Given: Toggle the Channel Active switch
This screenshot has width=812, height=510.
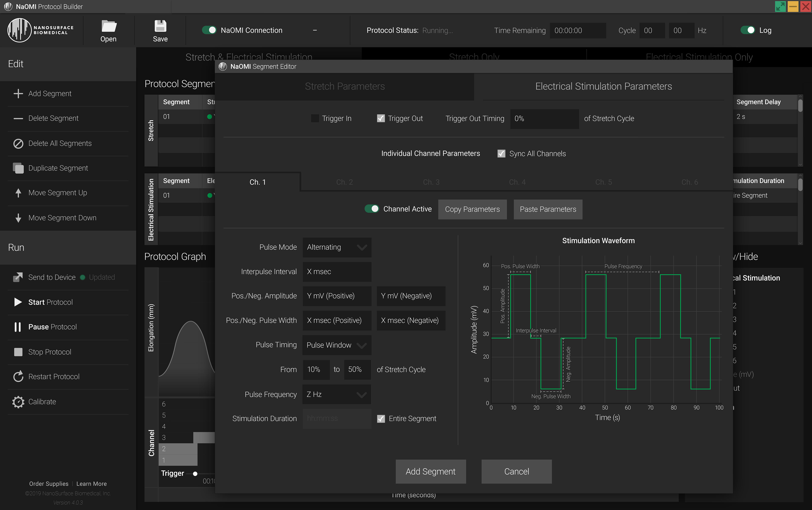Looking at the screenshot, I should point(372,209).
